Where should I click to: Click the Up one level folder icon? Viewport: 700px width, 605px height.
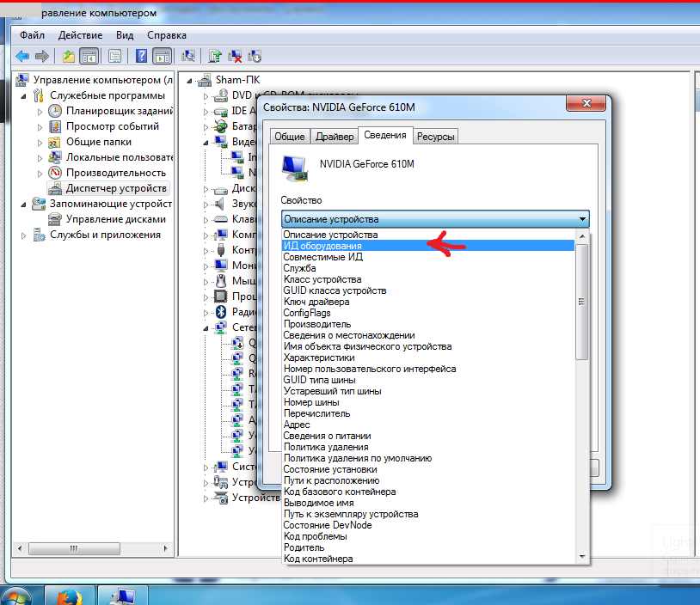tap(69, 57)
